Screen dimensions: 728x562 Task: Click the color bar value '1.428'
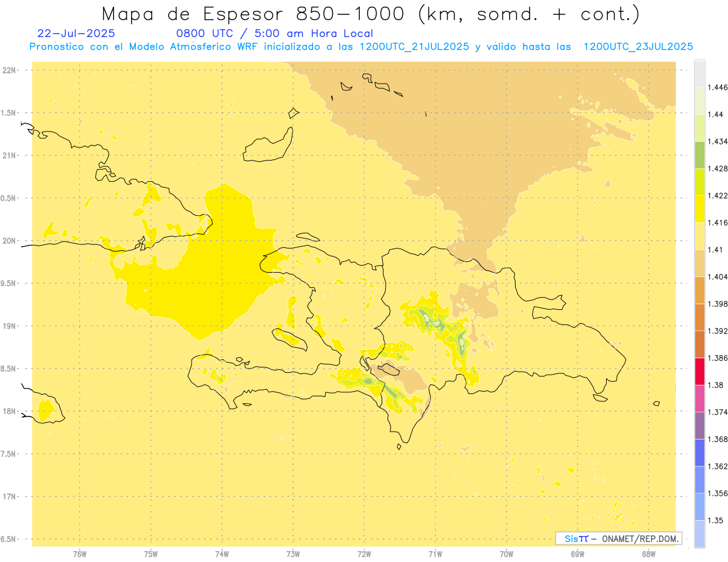pyautogui.click(x=719, y=169)
